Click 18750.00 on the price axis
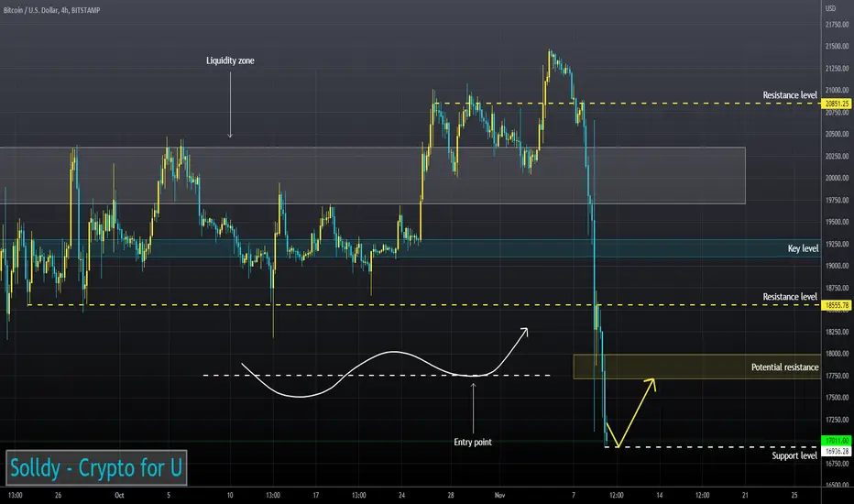The height and width of the screenshot is (504, 854). 838,288
